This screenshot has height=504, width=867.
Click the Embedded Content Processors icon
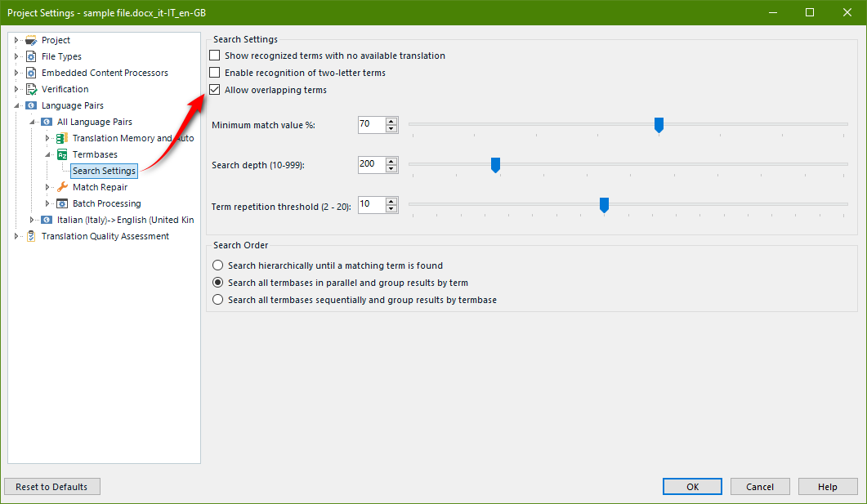coord(31,73)
